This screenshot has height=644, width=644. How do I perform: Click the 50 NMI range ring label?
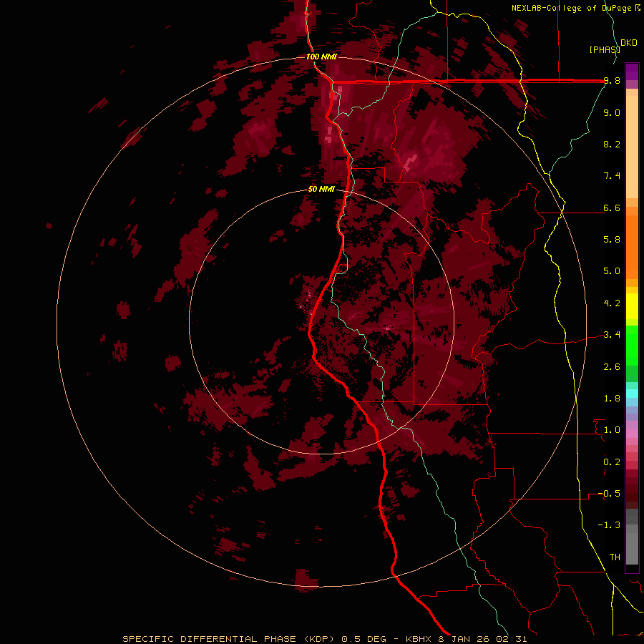click(321, 190)
